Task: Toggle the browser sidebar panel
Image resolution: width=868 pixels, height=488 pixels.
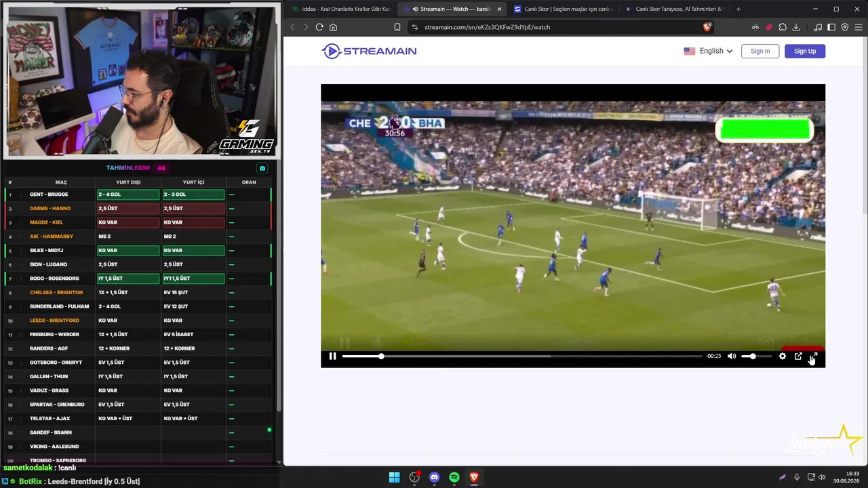Action: click(831, 27)
